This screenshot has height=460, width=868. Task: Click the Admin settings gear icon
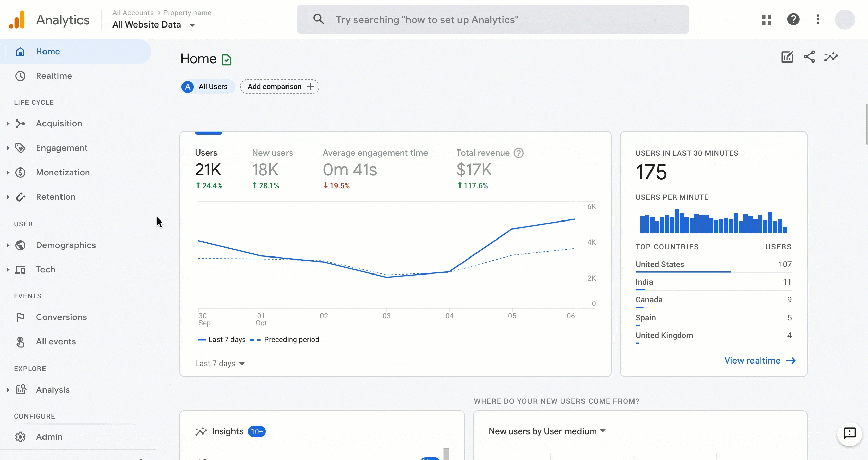pos(19,437)
